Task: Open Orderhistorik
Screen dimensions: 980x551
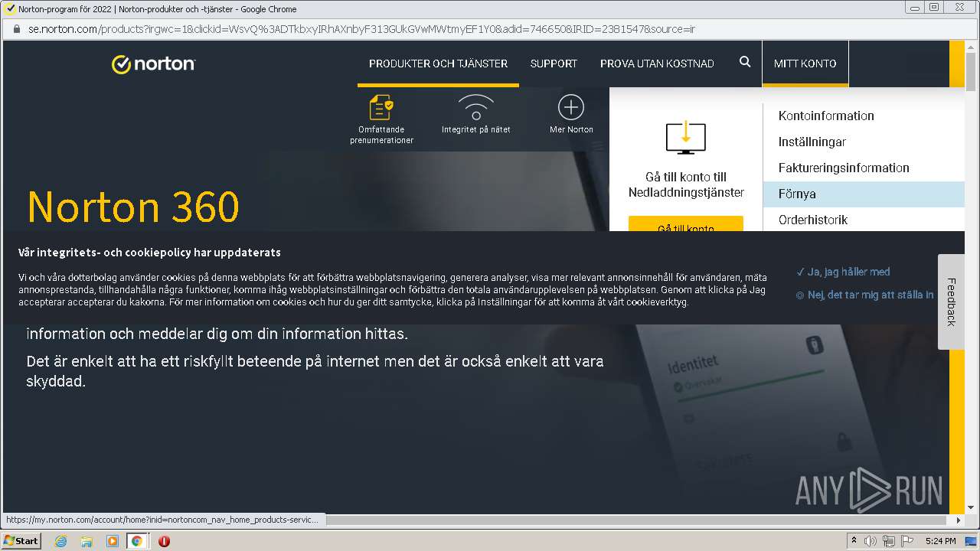Action: [x=813, y=220]
